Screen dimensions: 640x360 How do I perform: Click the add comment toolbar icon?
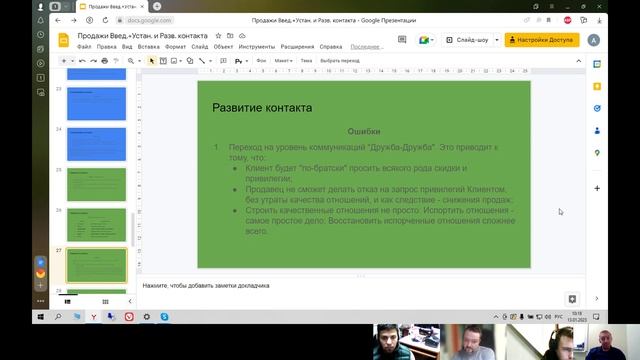pyautogui.click(x=223, y=61)
